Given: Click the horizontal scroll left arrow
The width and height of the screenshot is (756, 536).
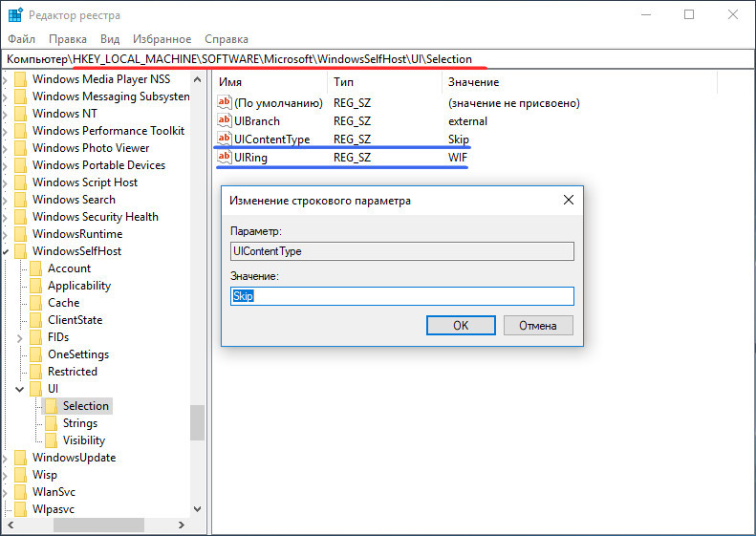Looking at the screenshot, I should pos(11,525).
